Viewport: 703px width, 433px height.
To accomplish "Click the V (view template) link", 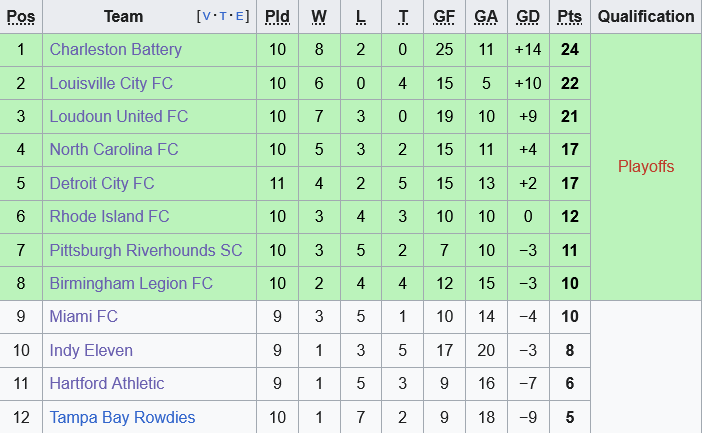I will (205, 17).
